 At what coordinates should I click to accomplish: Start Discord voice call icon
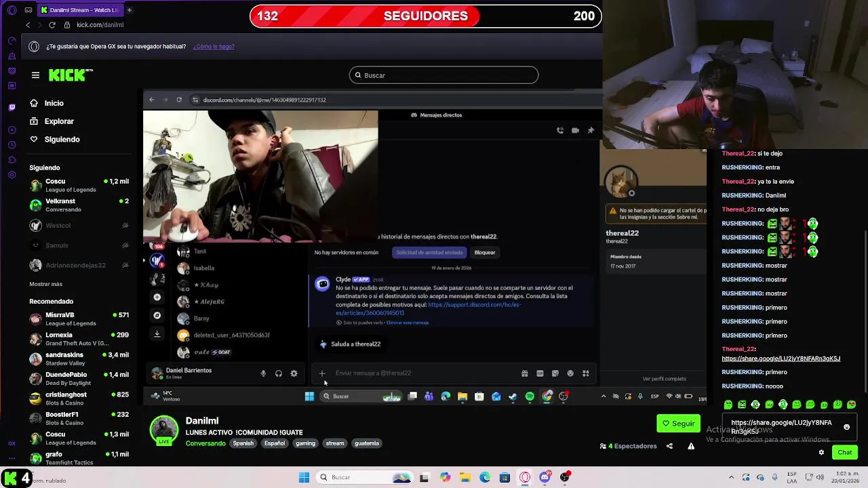pos(560,130)
